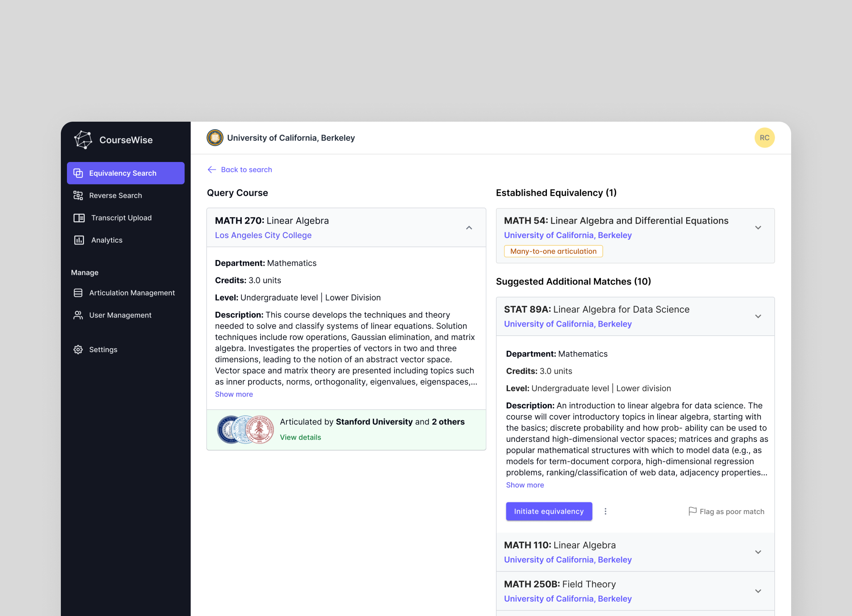This screenshot has height=616, width=852.
Task: Click the Analytics chart icon
Action: coord(79,240)
